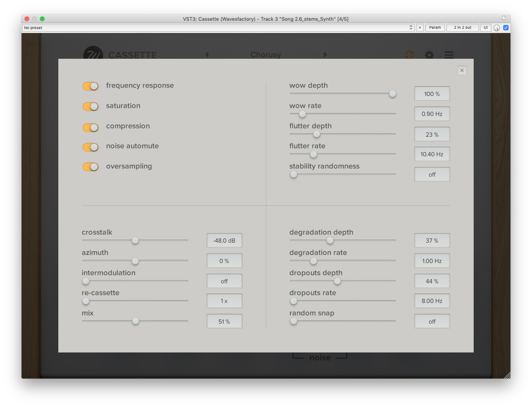Close the settings panel with the X
The image size is (532, 407).
462,70
